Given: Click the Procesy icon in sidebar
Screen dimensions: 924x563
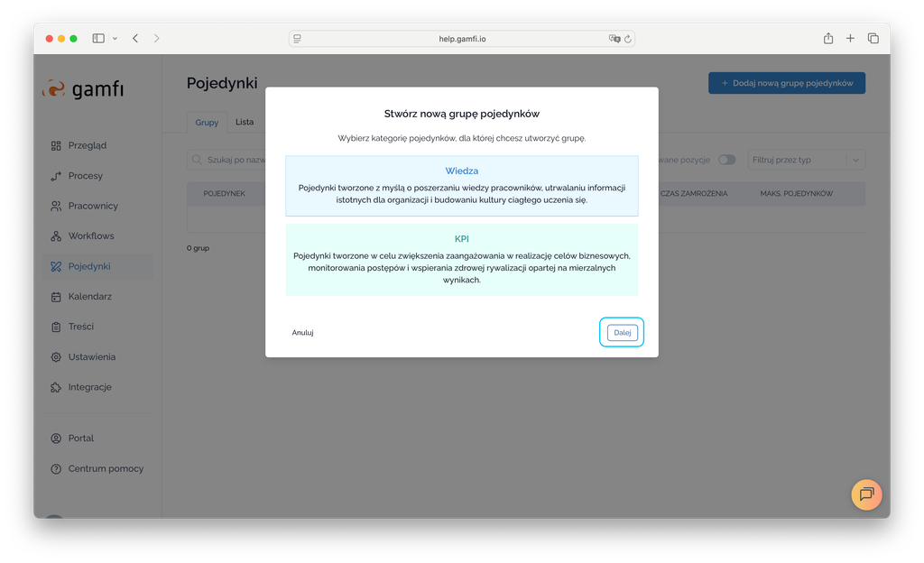Looking at the screenshot, I should [x=56, y=176].
